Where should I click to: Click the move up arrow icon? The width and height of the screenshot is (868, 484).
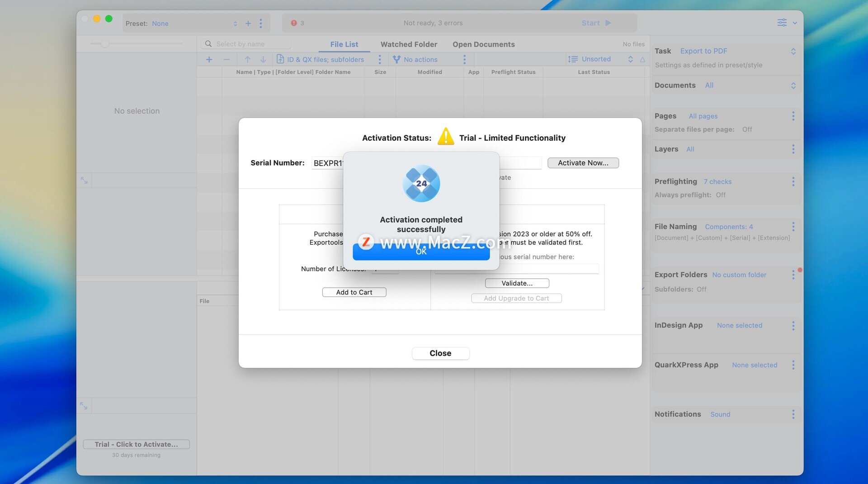point(247,59)
